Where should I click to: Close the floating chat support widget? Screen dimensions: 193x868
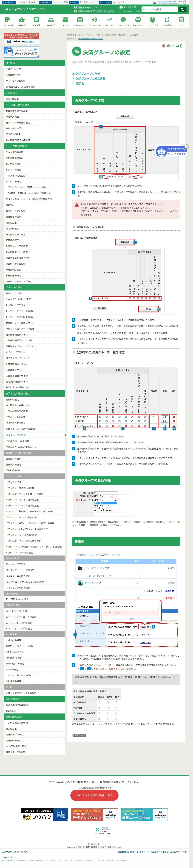click(187, 146)
